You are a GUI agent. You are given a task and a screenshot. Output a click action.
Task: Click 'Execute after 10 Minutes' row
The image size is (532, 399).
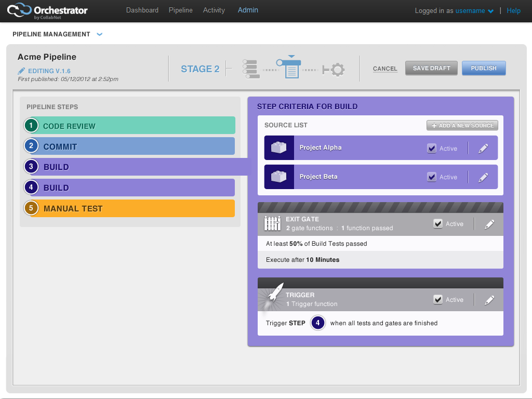(380, 260)
